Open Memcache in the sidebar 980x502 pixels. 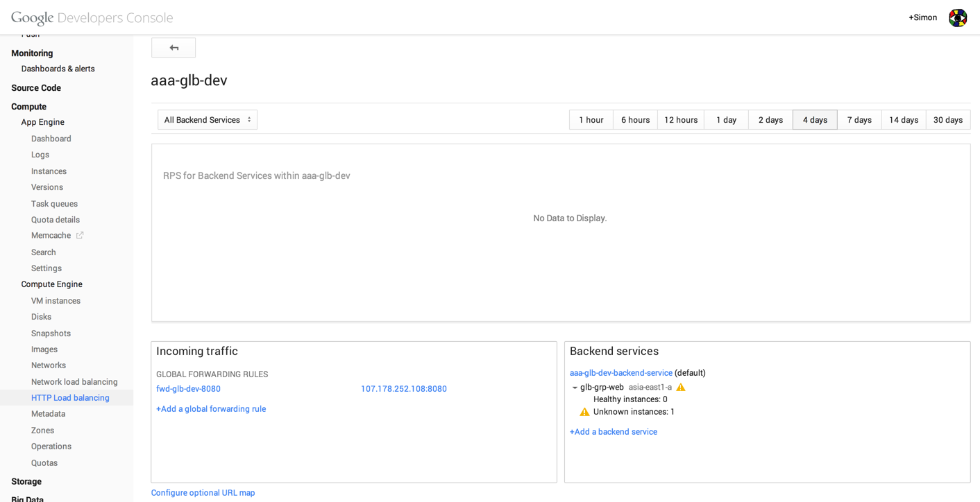pos(51,236)
